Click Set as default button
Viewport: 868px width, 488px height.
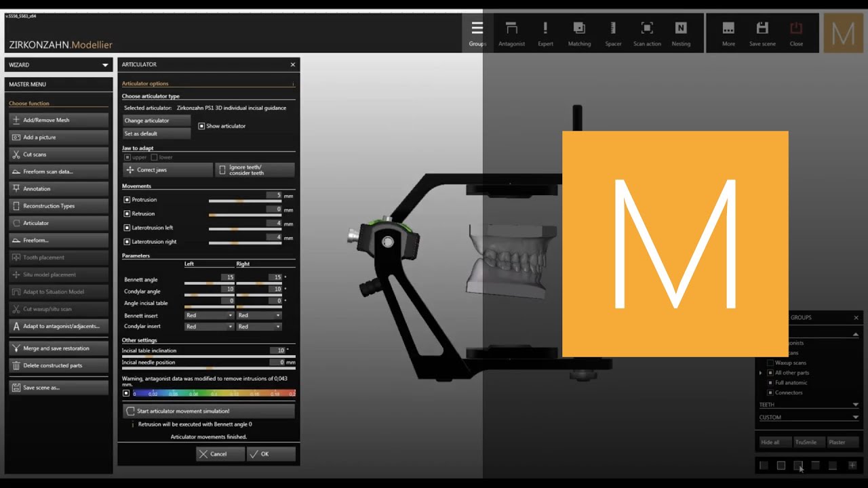click(x=157, y=134)
